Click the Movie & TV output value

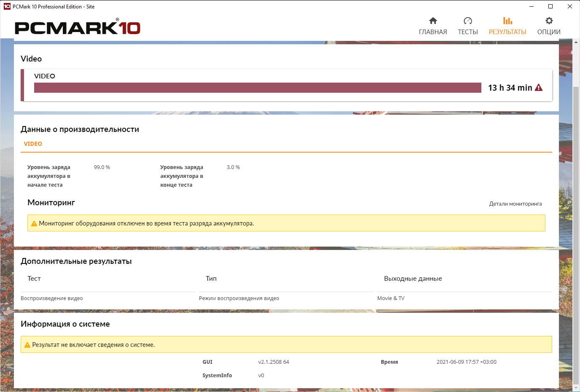[391, 298]
